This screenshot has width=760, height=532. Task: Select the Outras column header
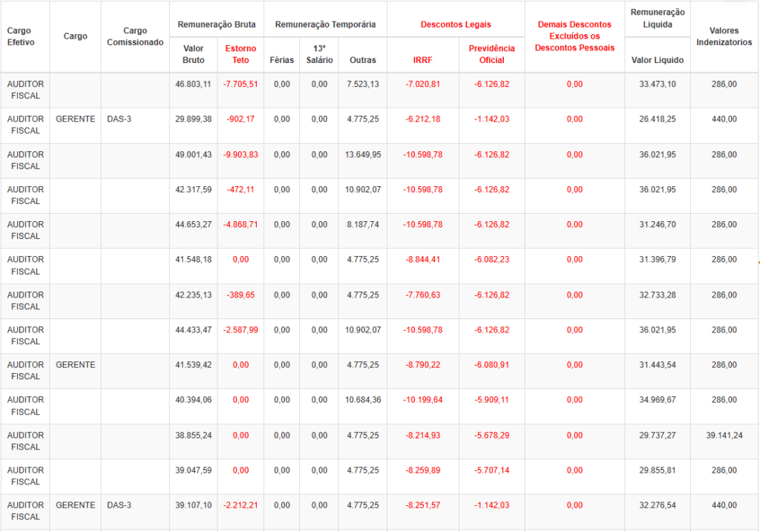point(362,60)
